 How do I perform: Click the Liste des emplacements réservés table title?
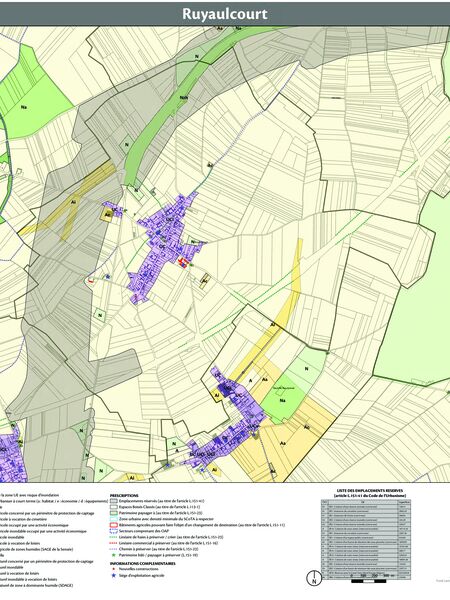370,493
